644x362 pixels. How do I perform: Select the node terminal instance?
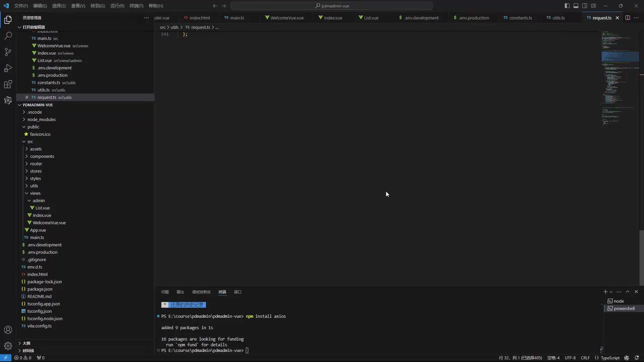click(623, 301)
